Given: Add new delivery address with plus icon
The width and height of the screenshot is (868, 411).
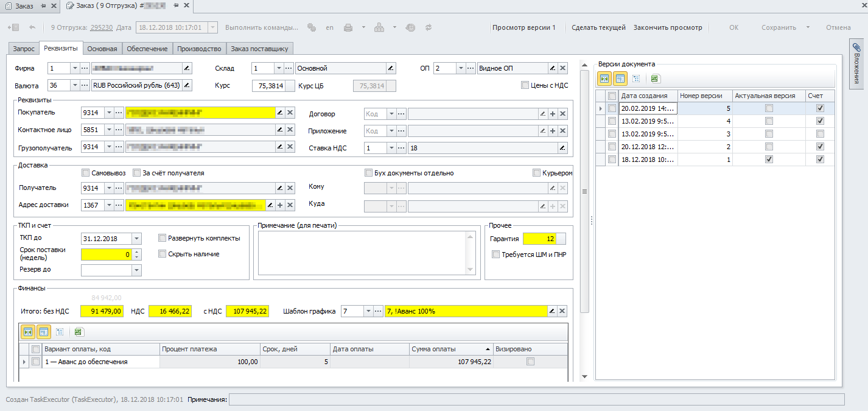Looking at the screenshot, I should click(279, 206).
